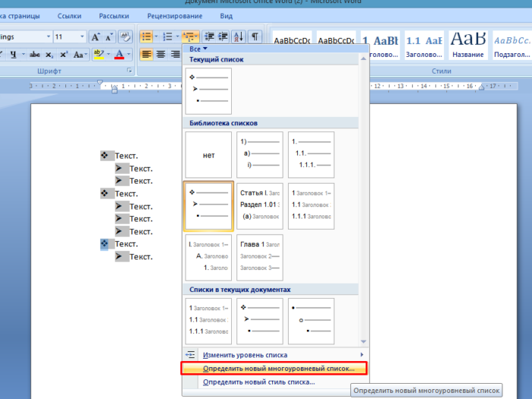This screenshot has width=532, height=399.
Task: Toggle subscript formatting
Action: [49, 54]
